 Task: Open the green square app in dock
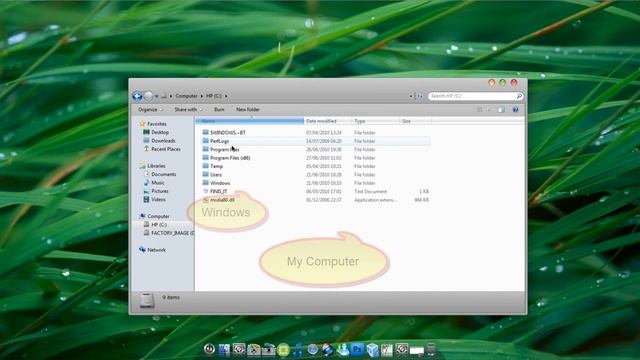click(283, 349)
